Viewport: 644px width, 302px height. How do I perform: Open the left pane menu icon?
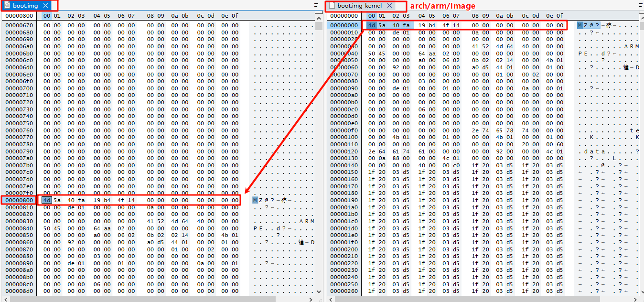316,5
